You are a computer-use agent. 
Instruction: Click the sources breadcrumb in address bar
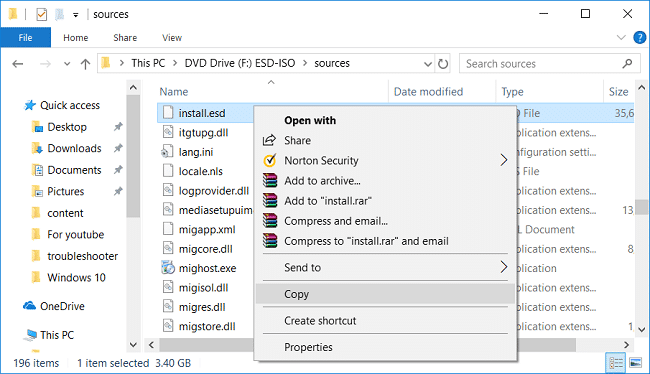(x=332, y=63)
